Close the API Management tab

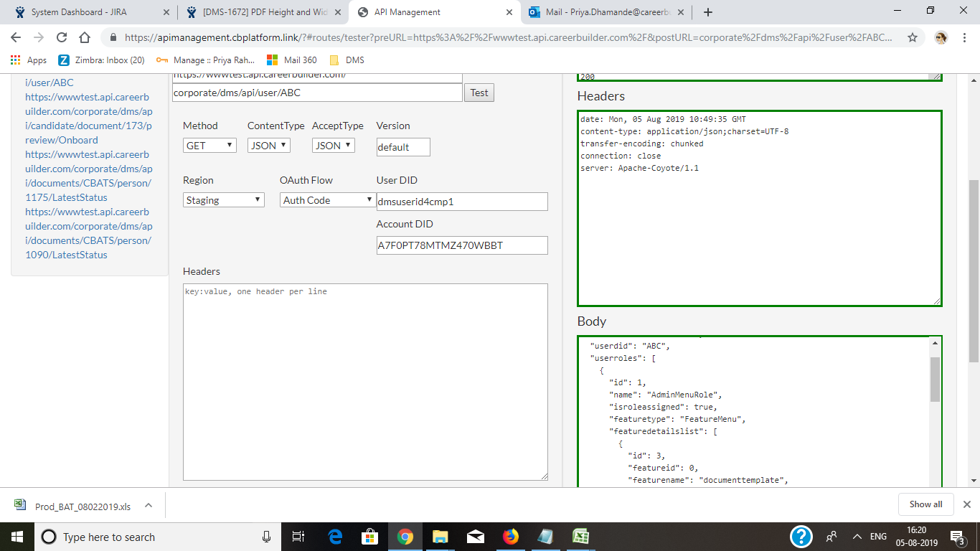[509, 12]
